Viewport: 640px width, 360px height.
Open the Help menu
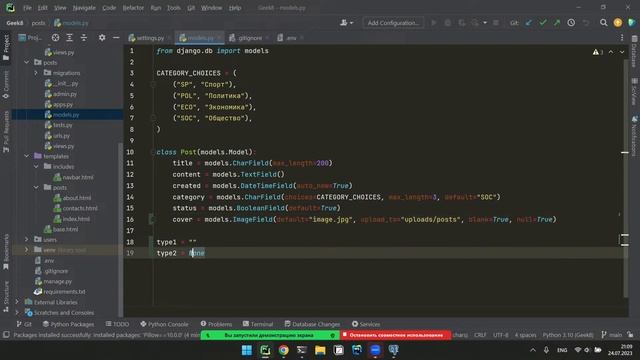[x=235, y=8]
